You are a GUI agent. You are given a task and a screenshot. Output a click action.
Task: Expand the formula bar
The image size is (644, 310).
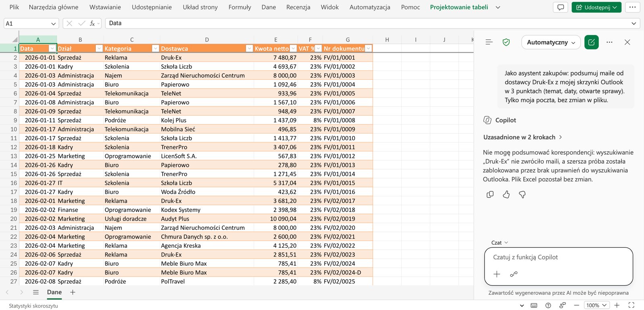(x=634, y=23)
